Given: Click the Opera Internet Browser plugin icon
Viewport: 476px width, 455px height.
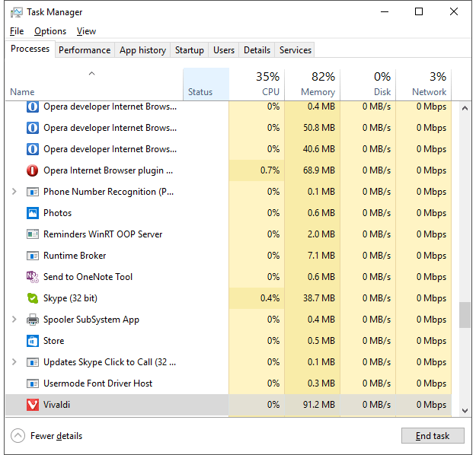Looking at the screenshot, I should tap(33, 170).
